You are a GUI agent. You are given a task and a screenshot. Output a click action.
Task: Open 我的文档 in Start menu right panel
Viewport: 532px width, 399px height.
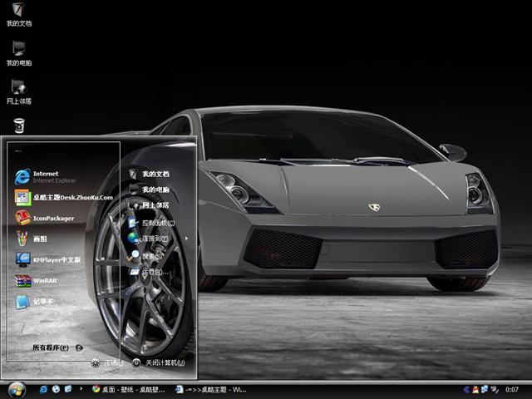click(x=149, y=174)
